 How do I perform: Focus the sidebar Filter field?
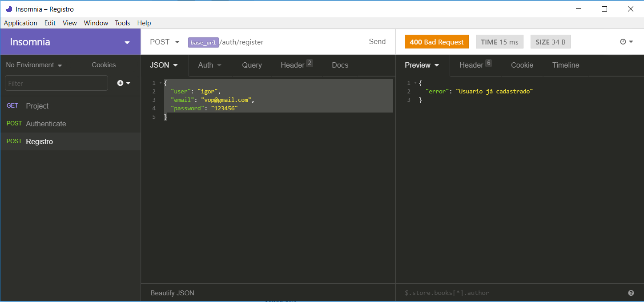56,83
